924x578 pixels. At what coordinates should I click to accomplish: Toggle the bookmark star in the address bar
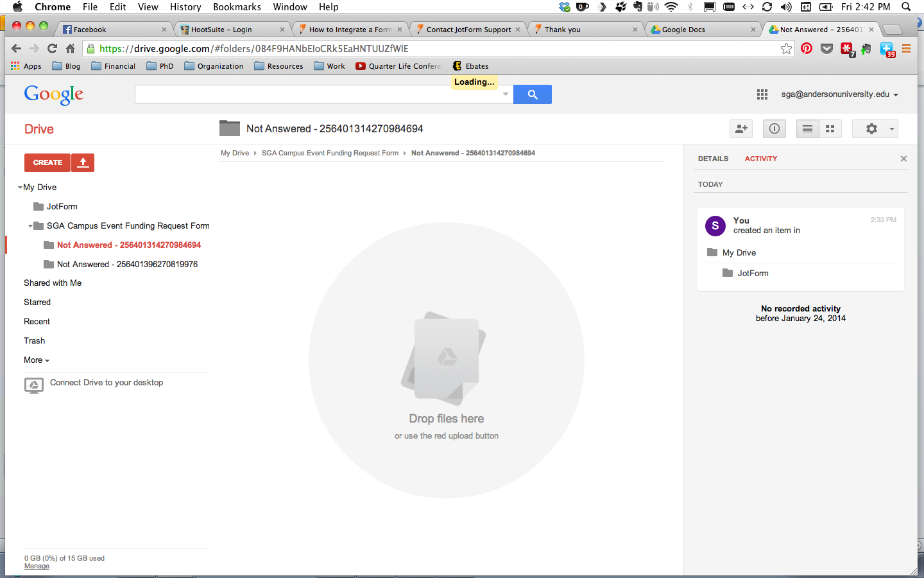click(x=786, y=48)
